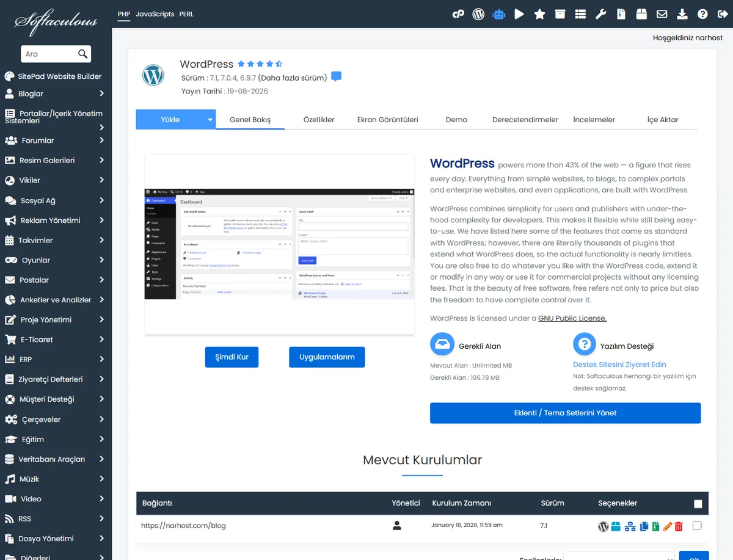Screen dimensions: 733x560
Task: Click the Softaculous logo
Action: [56, 23]
